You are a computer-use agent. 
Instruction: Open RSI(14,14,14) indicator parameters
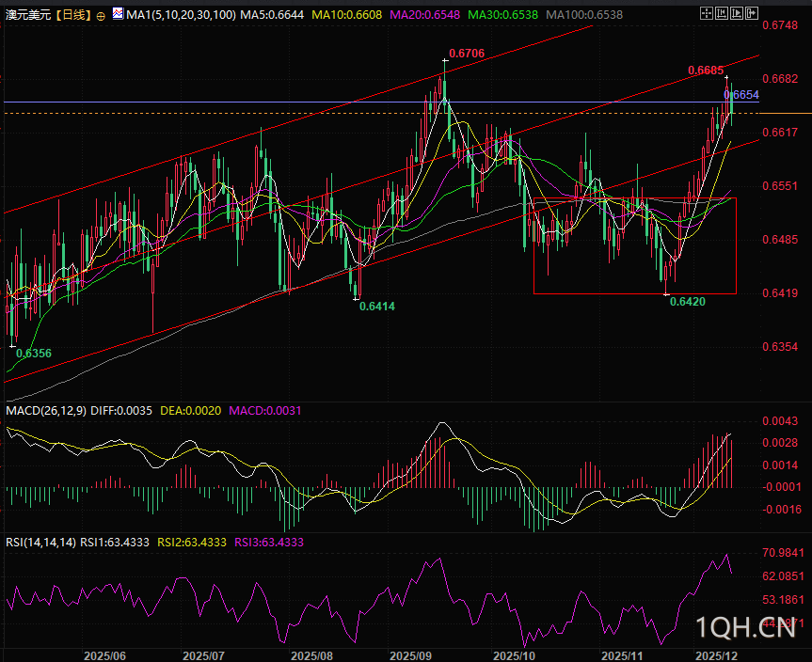tap(40, 542)
